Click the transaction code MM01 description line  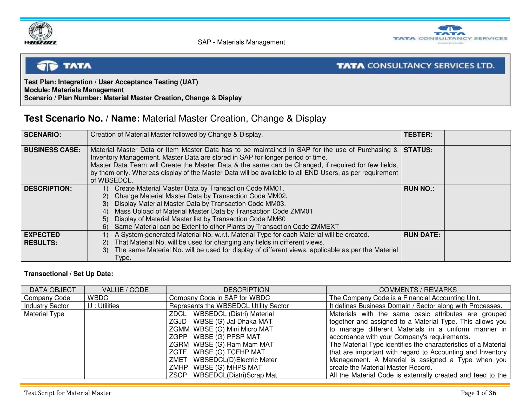[x=199, y=188]
